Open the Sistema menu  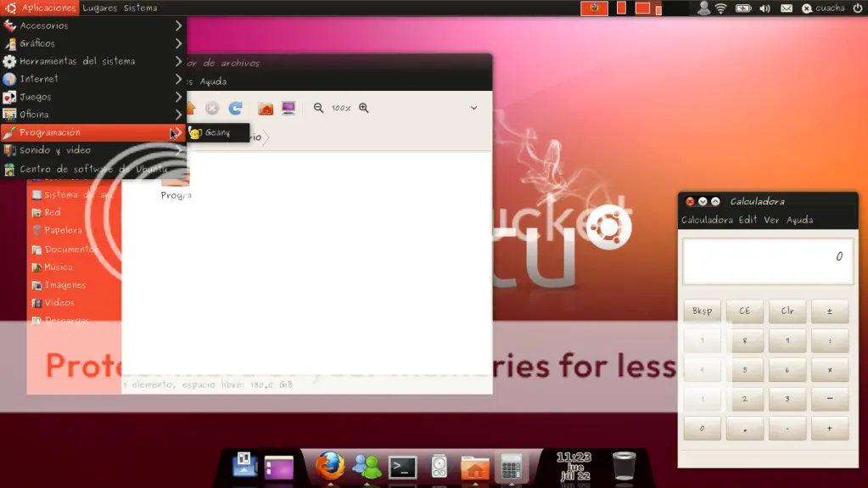pos(141,8)
